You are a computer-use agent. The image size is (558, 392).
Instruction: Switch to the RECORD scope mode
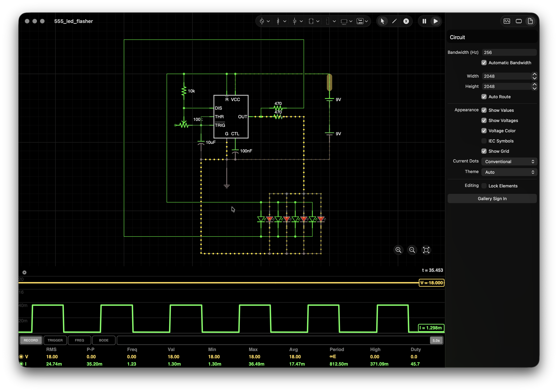pos(31,340)
